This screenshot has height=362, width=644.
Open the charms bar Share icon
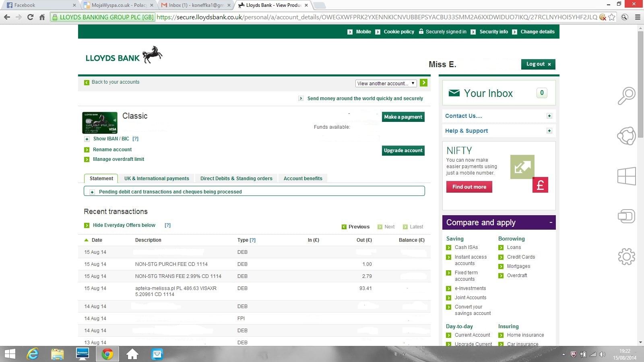pos(626,136)
